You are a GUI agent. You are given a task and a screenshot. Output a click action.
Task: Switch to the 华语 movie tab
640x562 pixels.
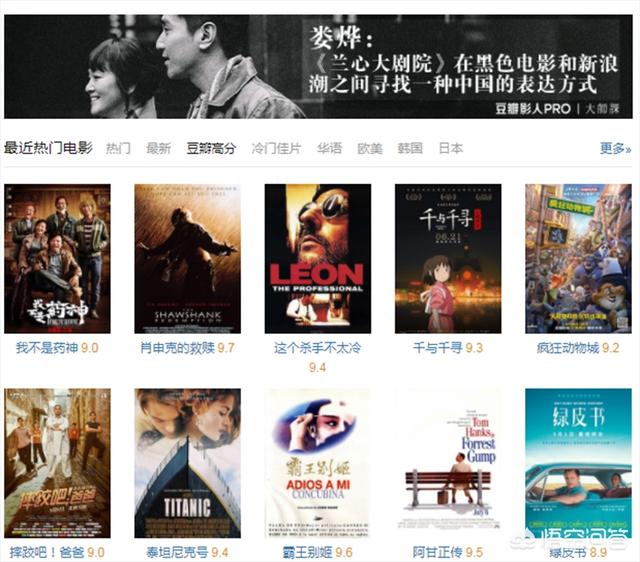(x=329, y=148)
